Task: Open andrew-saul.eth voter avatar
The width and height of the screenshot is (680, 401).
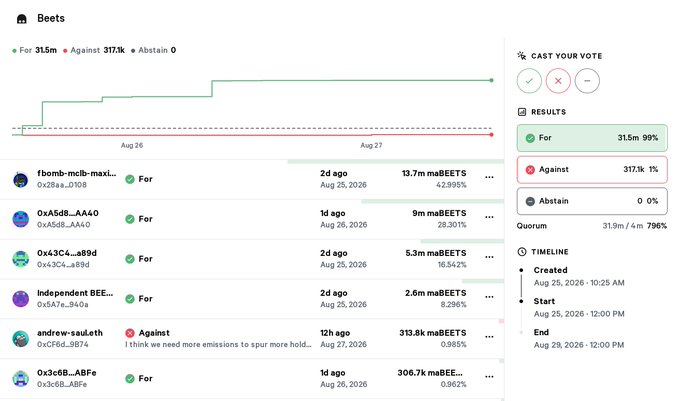Action: point(20,339)
